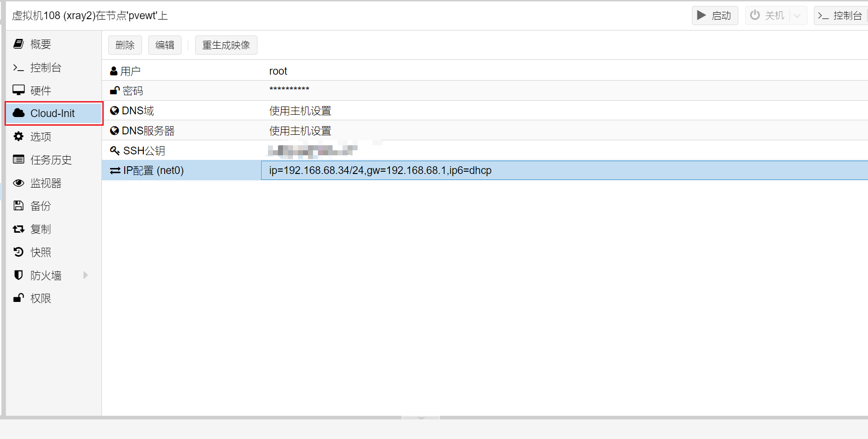Select the 硬件 hardware monitor icon

click(18, 90)
